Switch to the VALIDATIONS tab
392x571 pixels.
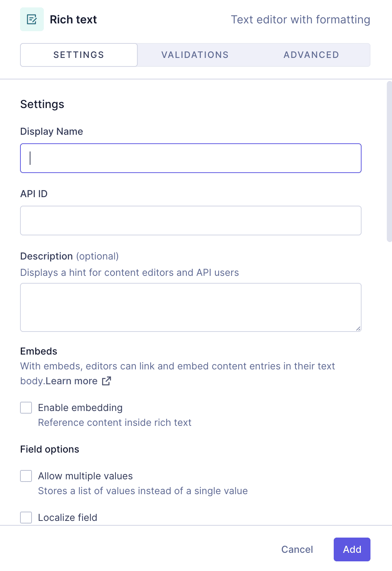[x=195, y=55]
